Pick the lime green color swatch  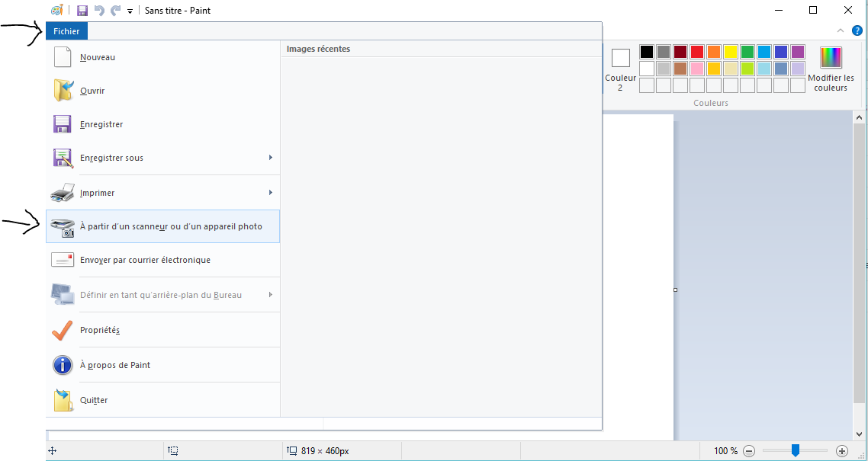[x=747, y=69]
